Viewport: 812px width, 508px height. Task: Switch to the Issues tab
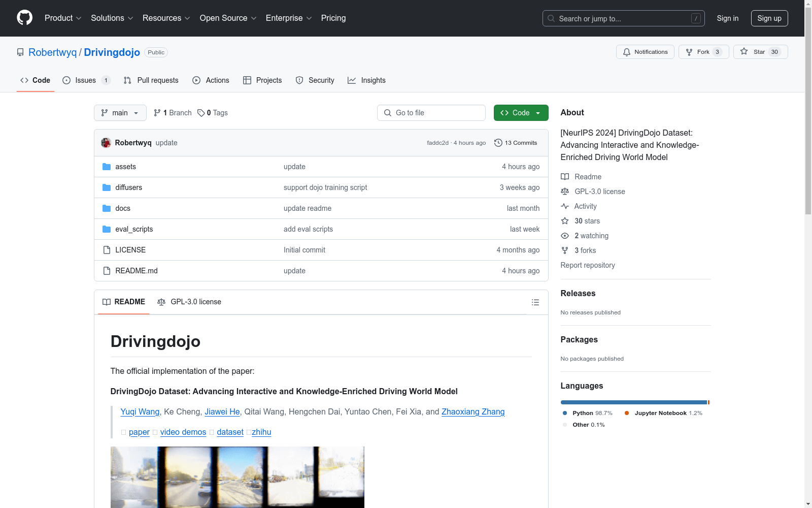click(86, 80)
